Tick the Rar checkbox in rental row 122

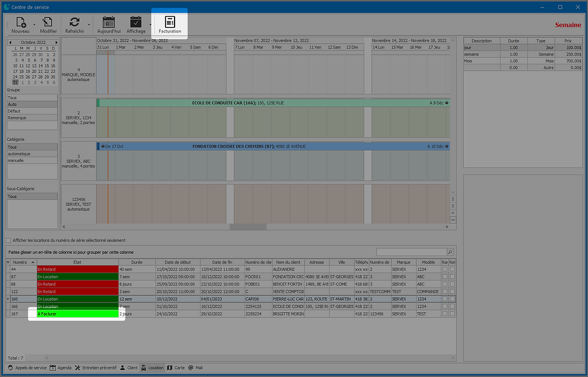point(445,292)
